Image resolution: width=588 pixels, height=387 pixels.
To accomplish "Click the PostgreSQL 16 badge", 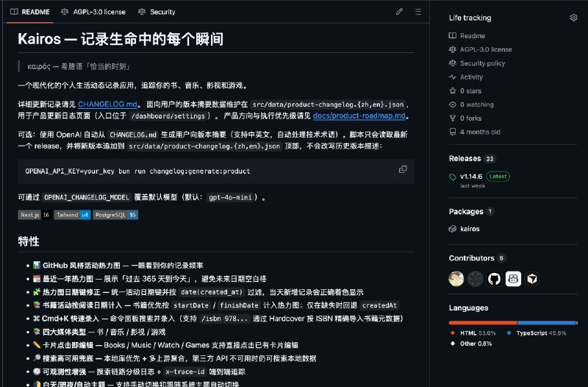I will [x=115, y=215].
